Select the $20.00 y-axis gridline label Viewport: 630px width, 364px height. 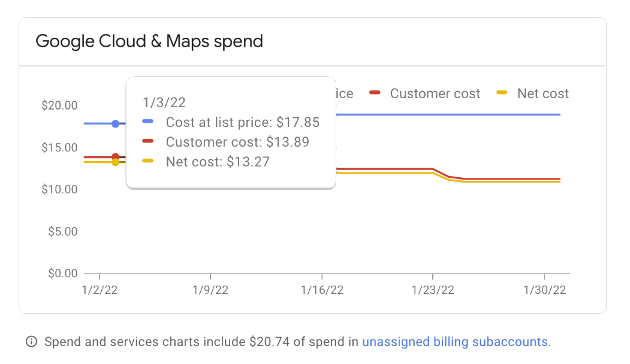click(x=61, y=105)
